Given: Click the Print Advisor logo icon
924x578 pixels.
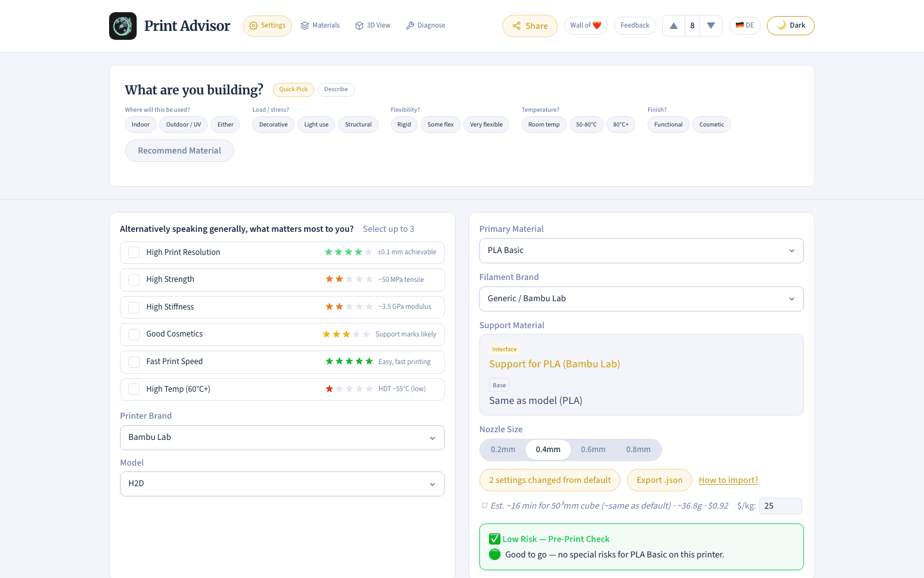Looking at the screenshot, I should coord(123,26).
